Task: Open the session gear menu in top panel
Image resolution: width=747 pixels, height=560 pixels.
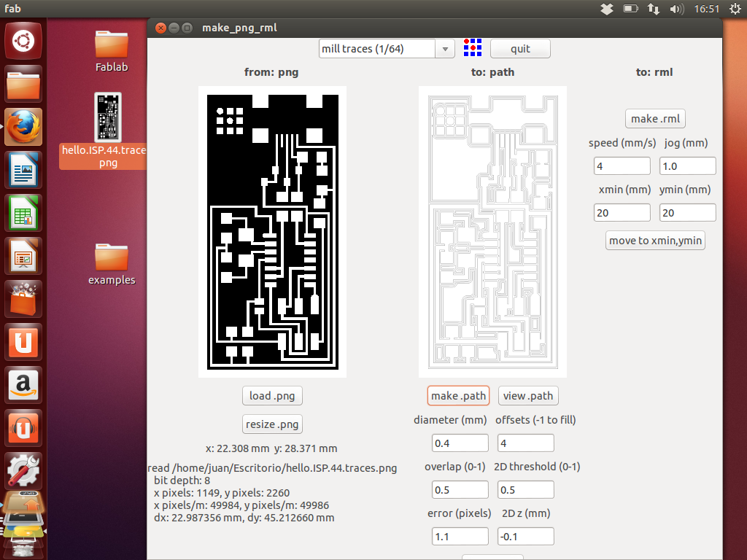Action: 735,9
